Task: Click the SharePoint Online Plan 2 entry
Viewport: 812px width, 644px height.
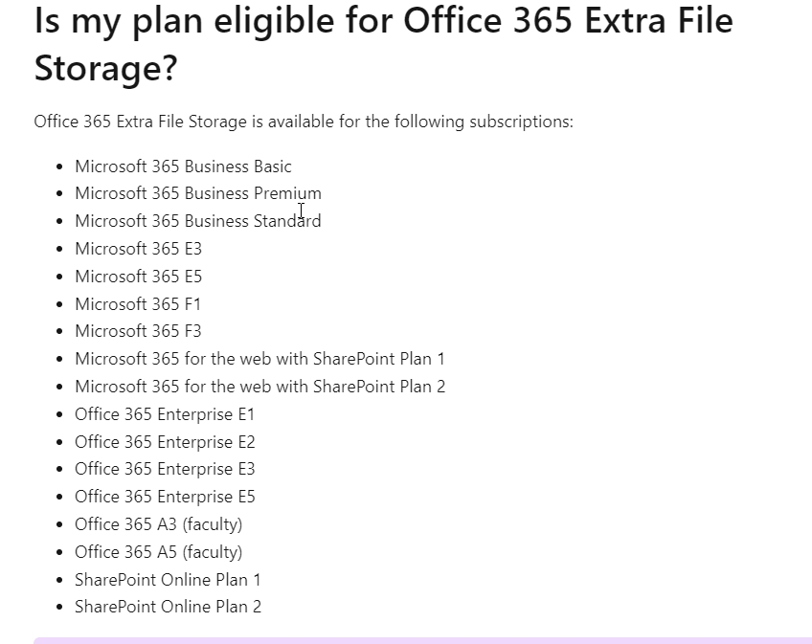Action: point(169,607)
